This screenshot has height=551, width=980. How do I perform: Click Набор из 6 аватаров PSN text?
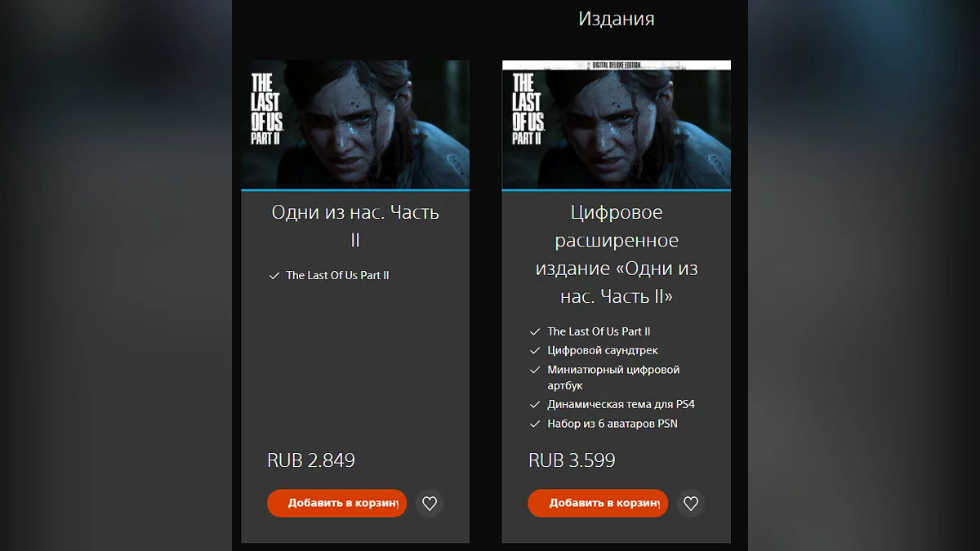[x=612, y=424]
